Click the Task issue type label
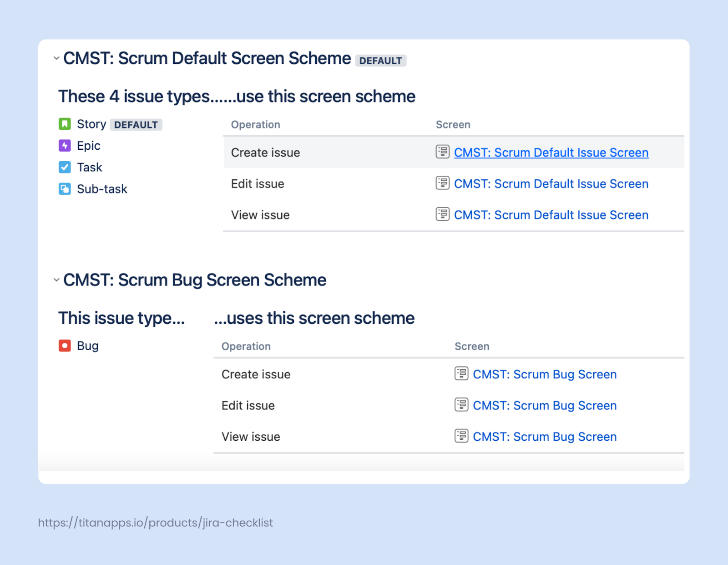Viewport: 728px width, 565px height. 90,167
